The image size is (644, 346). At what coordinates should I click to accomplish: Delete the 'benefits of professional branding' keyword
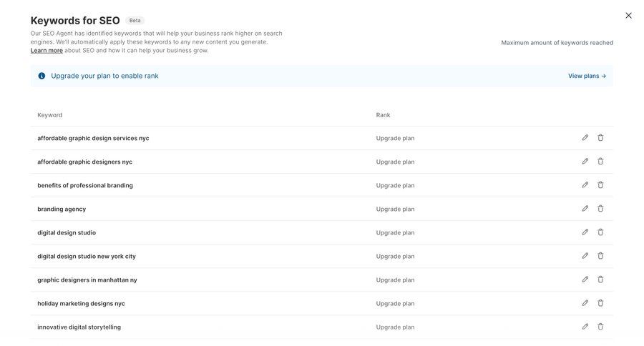(x=600, y=185)
